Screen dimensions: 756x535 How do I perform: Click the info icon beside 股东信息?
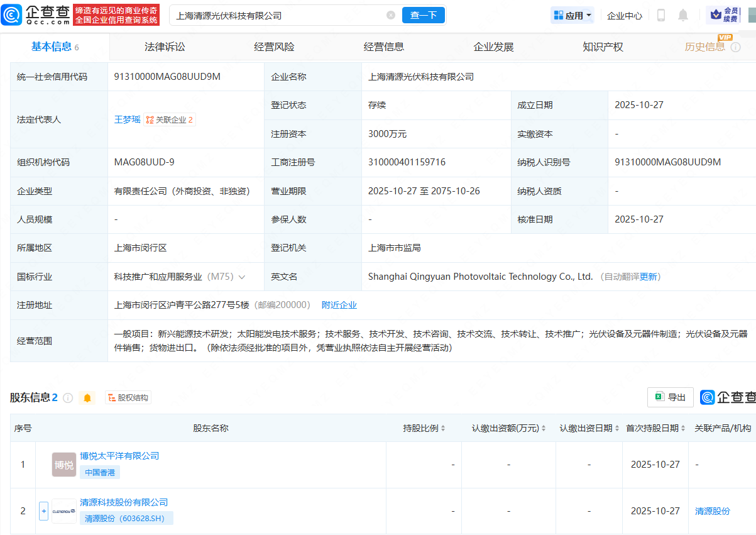(68, 397)
